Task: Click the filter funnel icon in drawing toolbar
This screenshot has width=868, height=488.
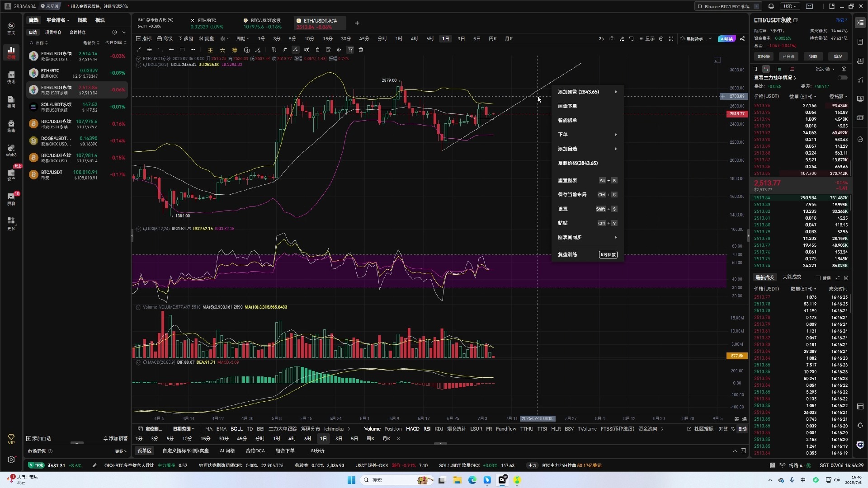Action: [350, 50]
